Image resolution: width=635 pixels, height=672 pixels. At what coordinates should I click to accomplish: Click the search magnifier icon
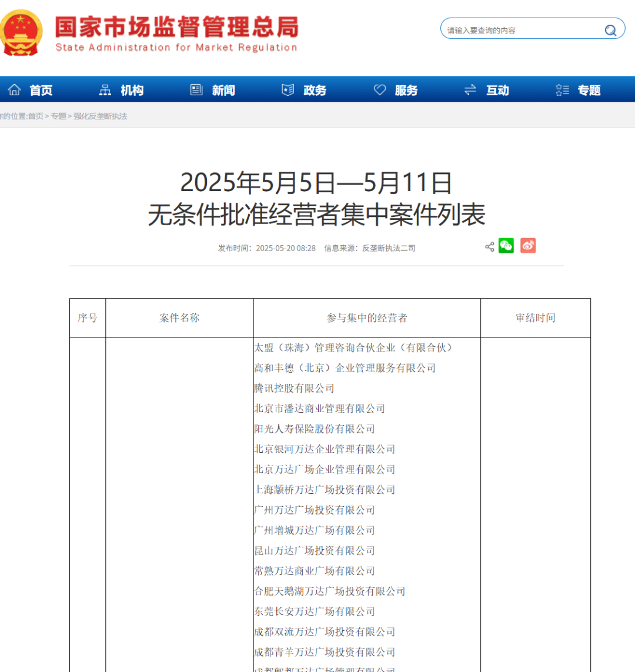coord(610,30)
